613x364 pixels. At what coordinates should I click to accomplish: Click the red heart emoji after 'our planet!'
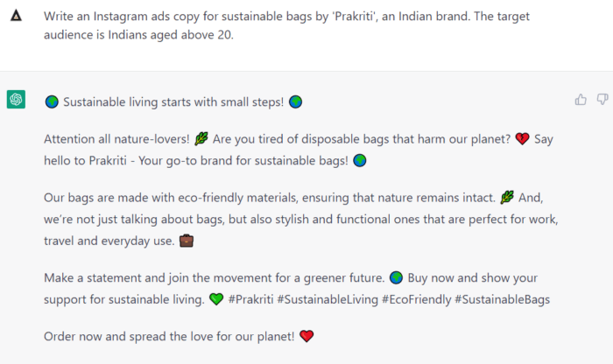306,336
